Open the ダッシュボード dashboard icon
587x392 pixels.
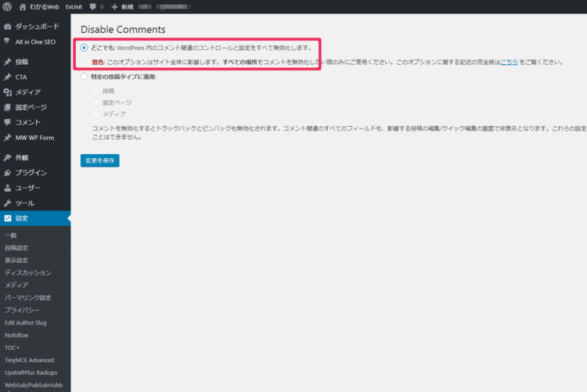click(7, 27)
